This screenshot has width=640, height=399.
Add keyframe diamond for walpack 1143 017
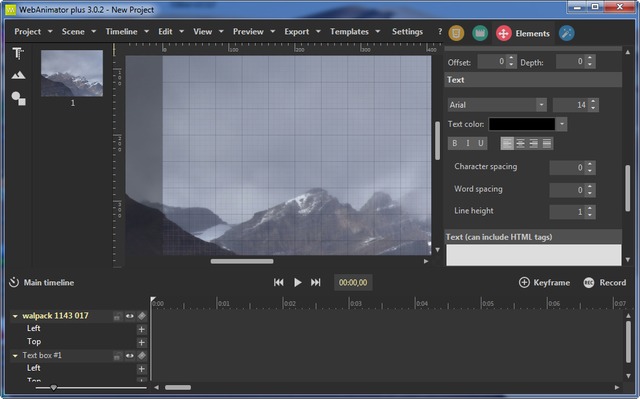142,316
